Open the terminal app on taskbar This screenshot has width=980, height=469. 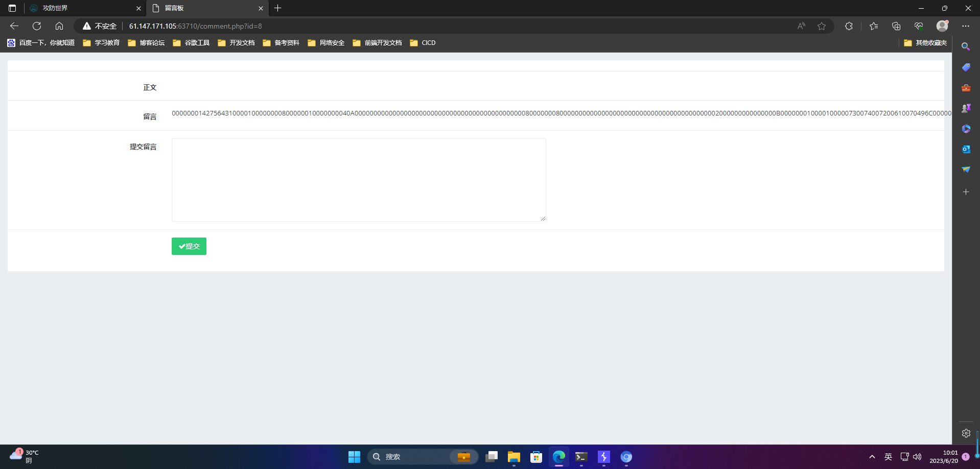pyautogui.click(x=581, y=457)
